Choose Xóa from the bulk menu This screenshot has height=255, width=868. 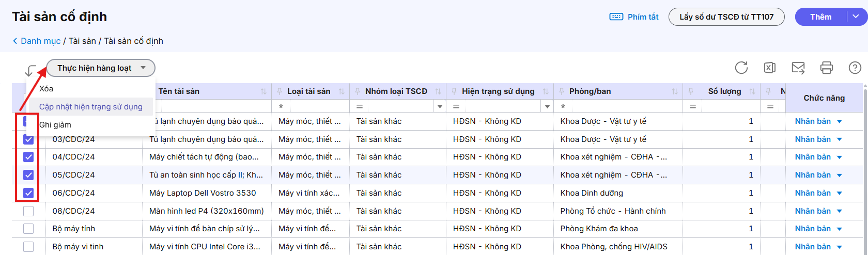pos(47,89)
